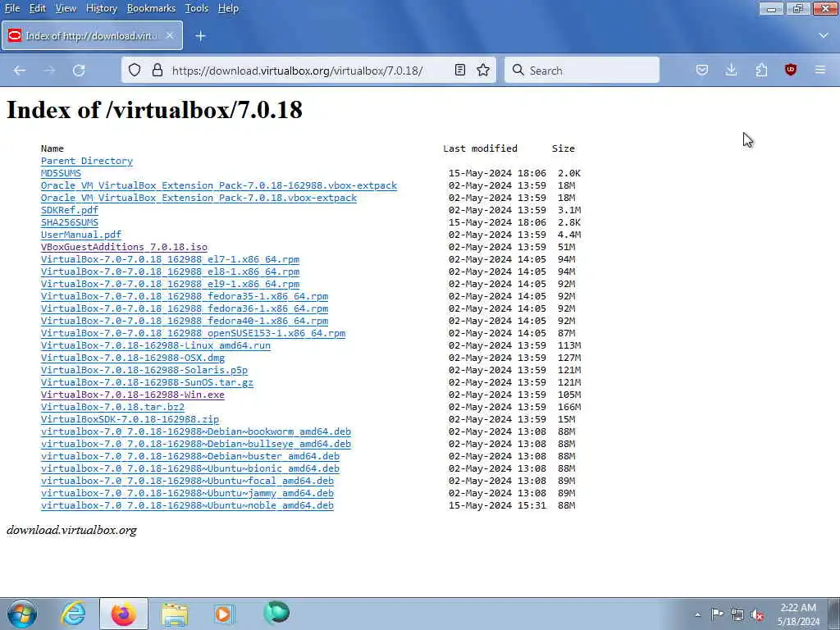Toggle reader view icon in address bar

coord(459,71)
